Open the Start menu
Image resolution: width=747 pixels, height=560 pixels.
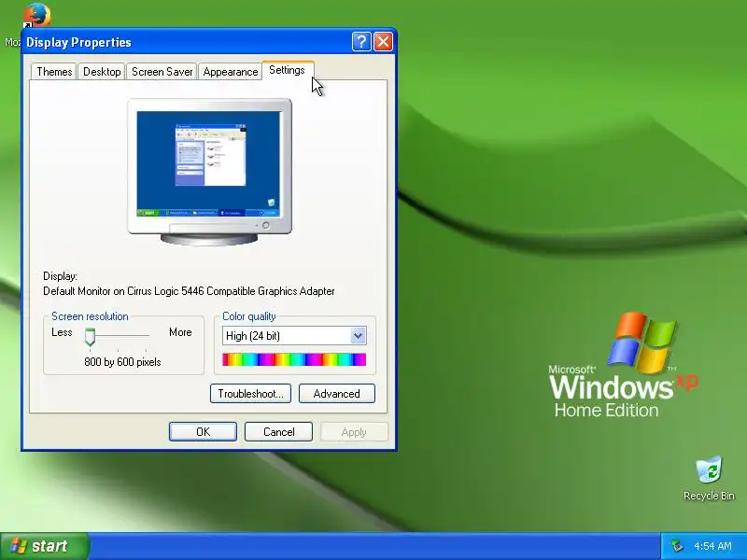point(45,546)
